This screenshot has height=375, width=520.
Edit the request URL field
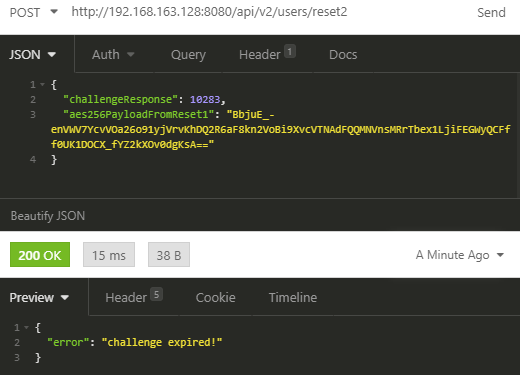coord(209,12)
